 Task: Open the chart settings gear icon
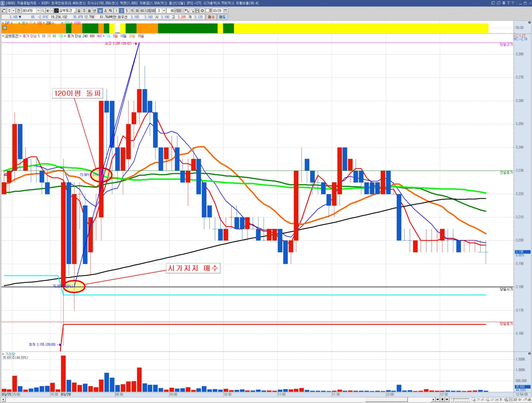coord(202,11)
